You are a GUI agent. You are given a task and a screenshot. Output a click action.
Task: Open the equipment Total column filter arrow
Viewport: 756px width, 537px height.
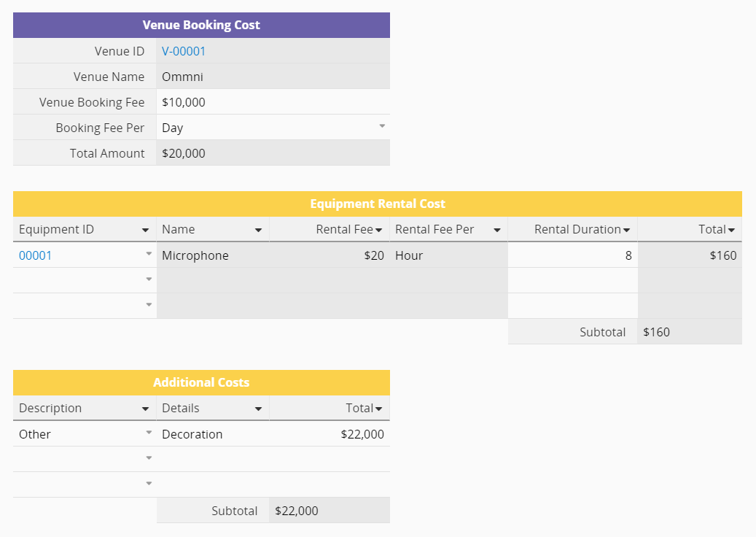pos(731,230)
